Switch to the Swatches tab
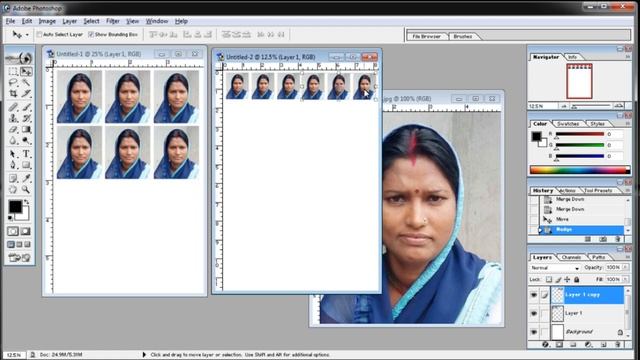This screenshot has height=360, width=640. 568,124
